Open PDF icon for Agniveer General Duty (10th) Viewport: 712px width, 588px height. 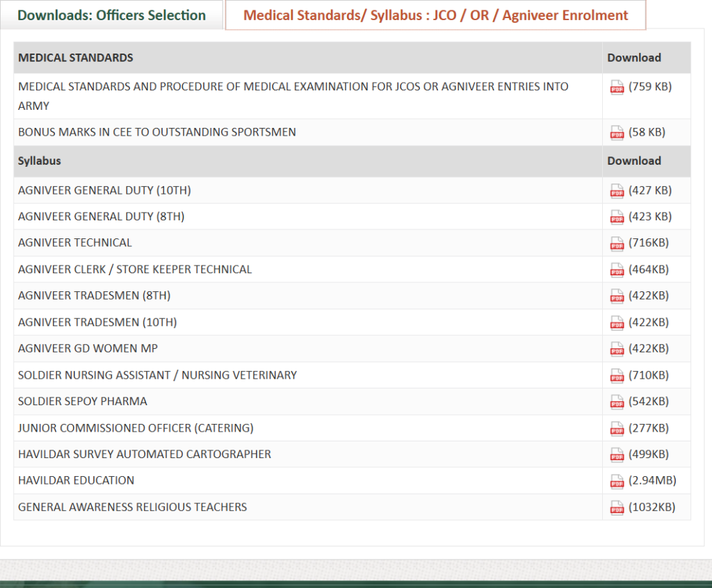[x=617, y=190]
